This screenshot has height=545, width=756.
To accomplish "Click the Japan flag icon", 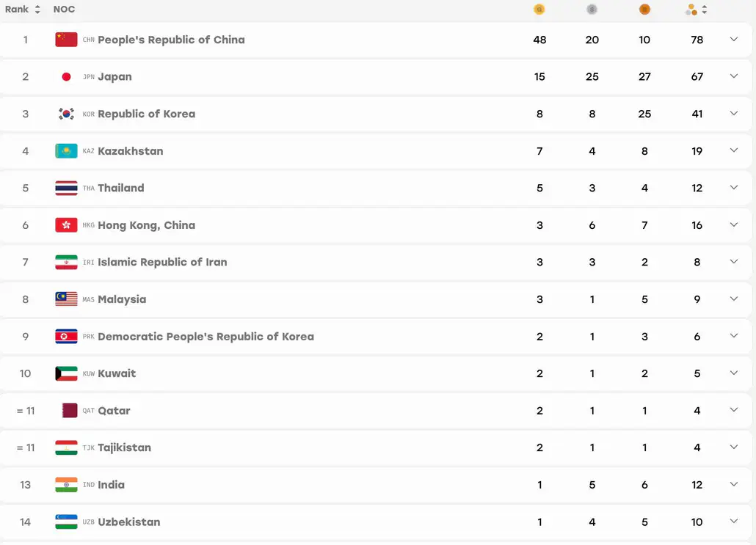I will (x=66, y=76).
